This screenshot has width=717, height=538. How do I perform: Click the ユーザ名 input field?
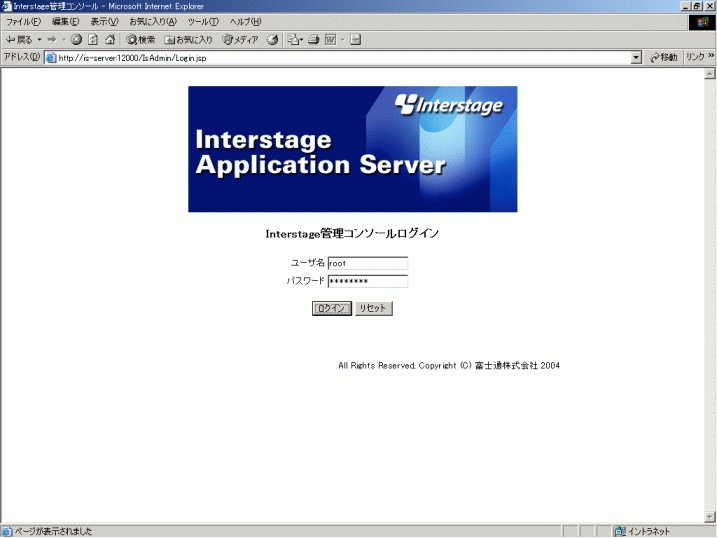[368, 263]
